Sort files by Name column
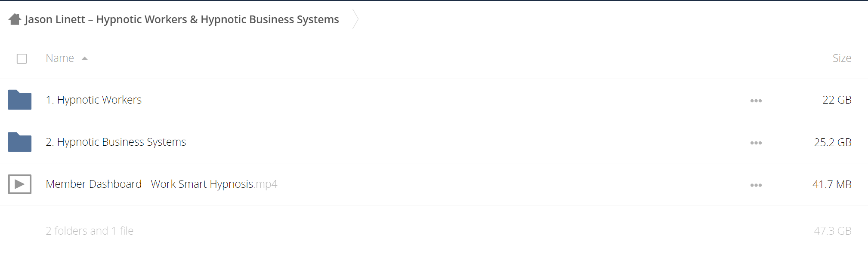The image size is (868, 260). (x=60, y=58)
